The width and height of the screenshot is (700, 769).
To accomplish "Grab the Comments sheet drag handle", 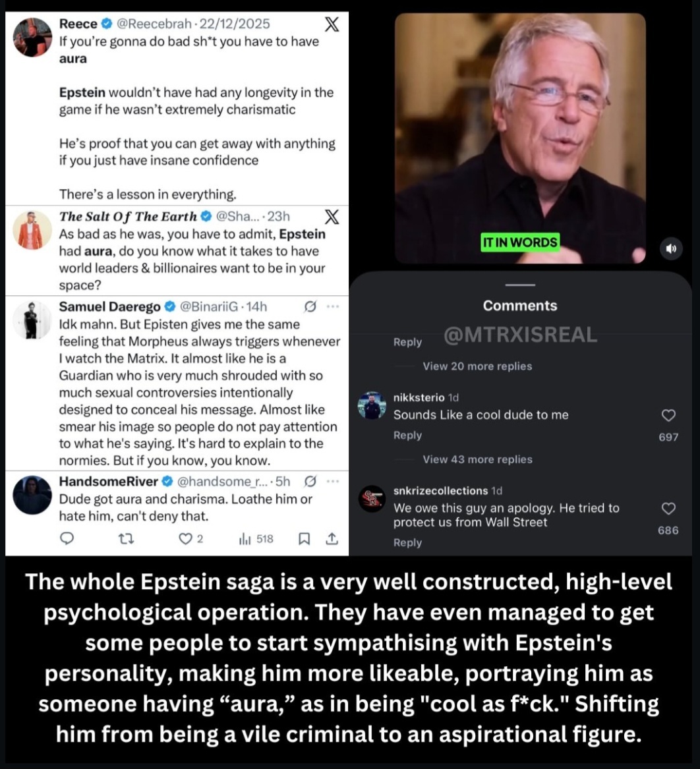I will pos(520,285).
